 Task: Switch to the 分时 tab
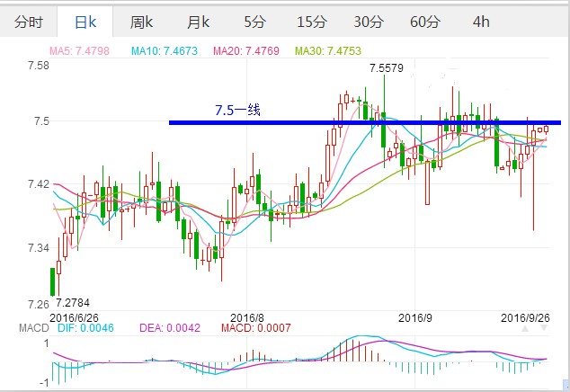tap(28, 21)
